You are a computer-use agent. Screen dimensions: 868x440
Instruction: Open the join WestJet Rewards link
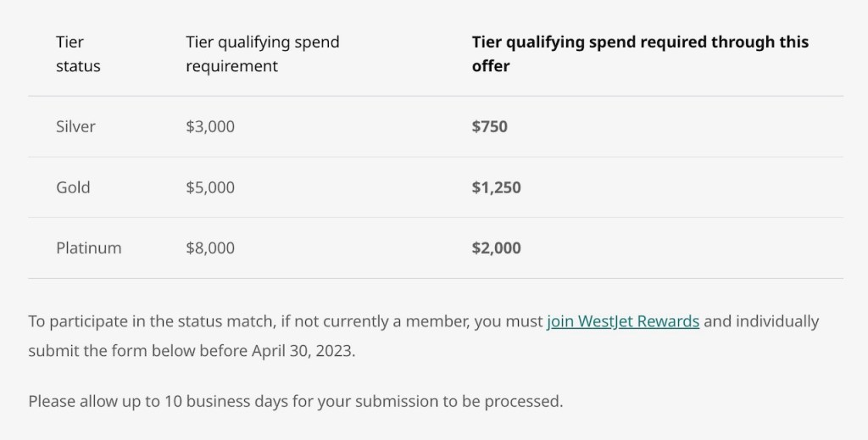(x=623, y=321)
